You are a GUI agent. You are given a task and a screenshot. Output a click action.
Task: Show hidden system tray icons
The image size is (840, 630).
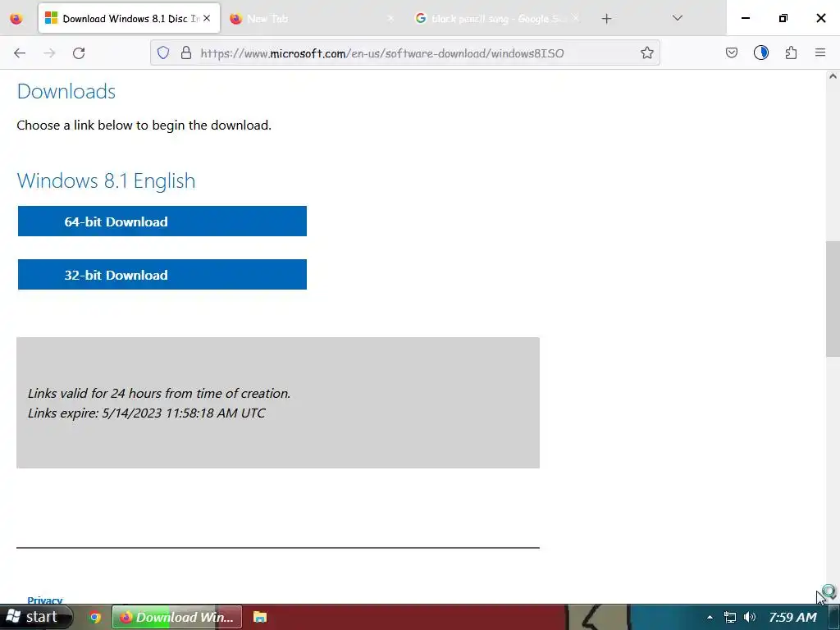[710, 618]
